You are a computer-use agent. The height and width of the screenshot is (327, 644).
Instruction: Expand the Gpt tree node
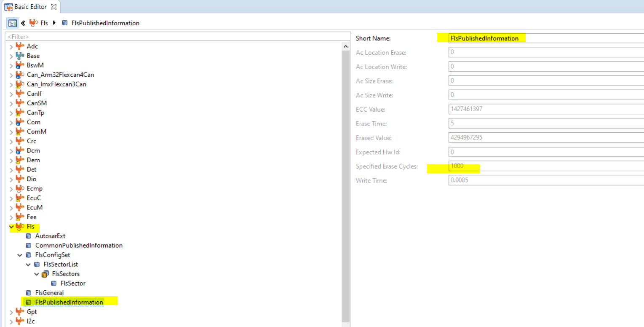coord(11,312)
